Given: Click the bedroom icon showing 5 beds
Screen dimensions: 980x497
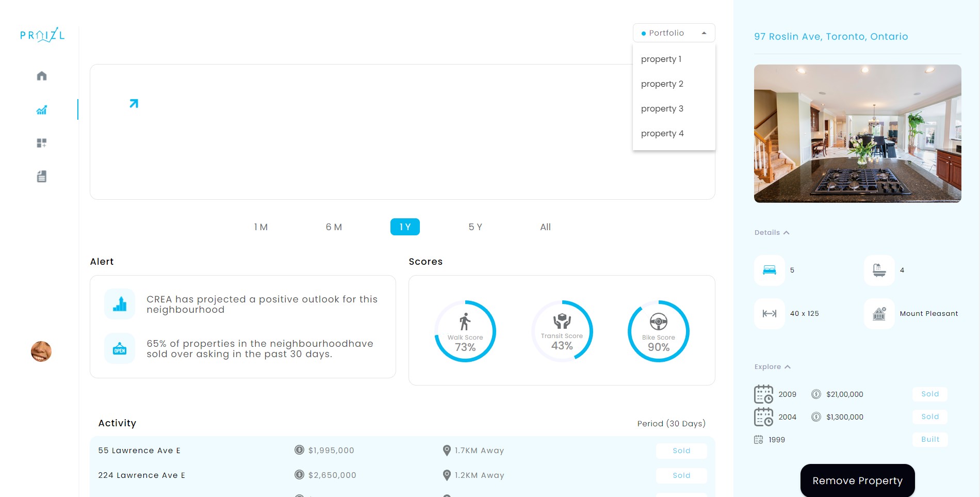Looking at the screenshot, I should point(769,270).
